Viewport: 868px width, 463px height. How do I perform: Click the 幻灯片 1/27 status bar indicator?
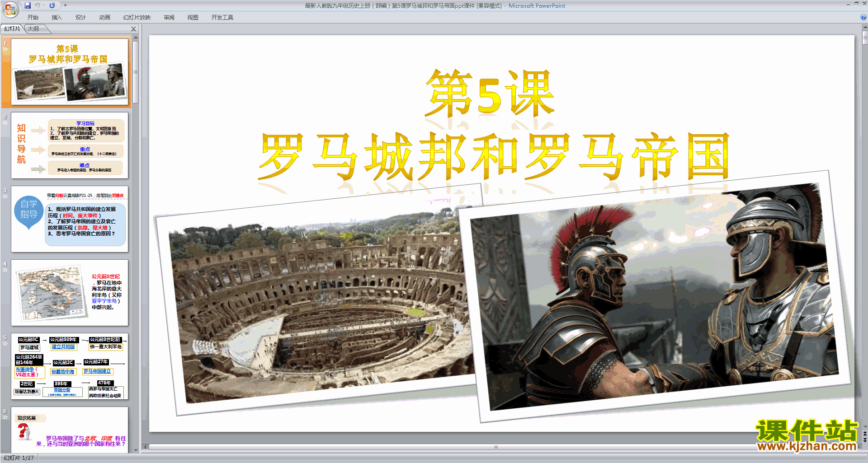[x=19, y=458]
